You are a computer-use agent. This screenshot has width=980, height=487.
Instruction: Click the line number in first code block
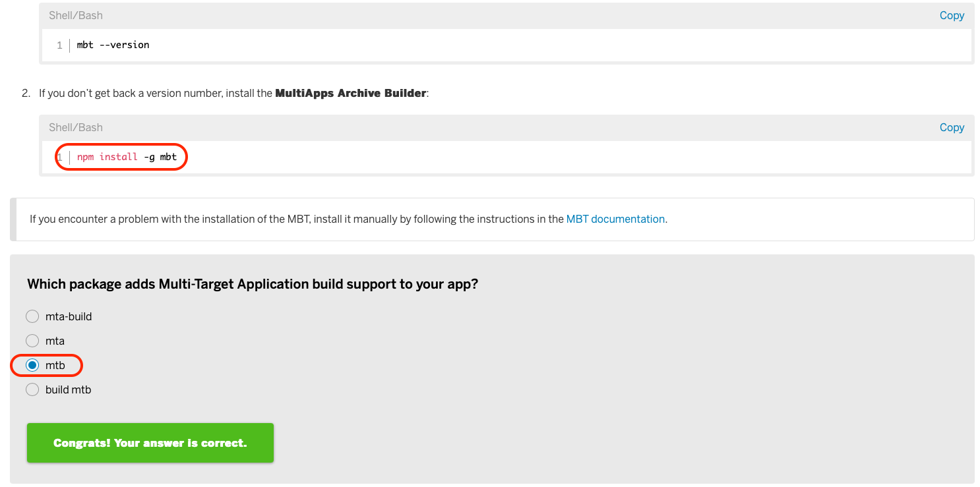point(59,45)
